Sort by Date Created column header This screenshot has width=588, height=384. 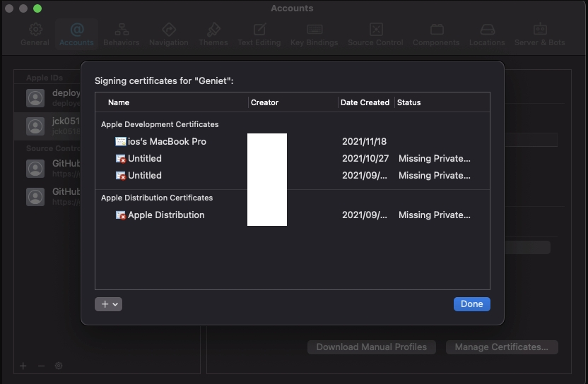tap(365, 102)
